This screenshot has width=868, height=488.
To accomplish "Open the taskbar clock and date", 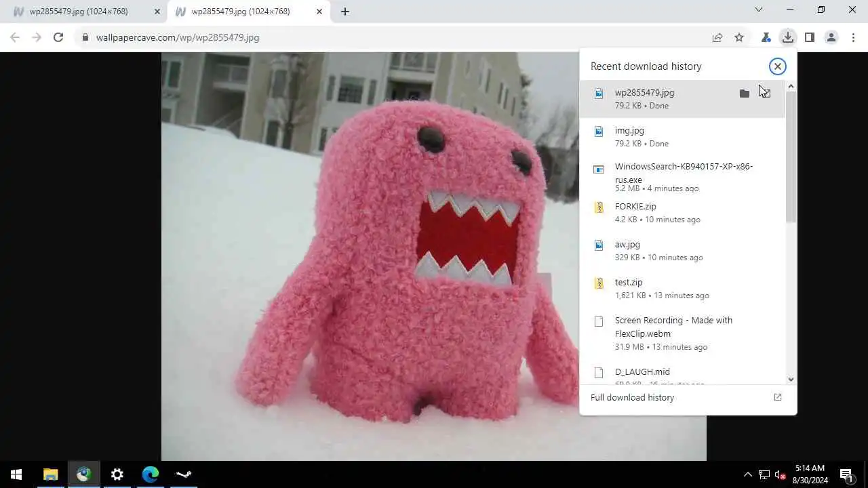I will 810,474.
